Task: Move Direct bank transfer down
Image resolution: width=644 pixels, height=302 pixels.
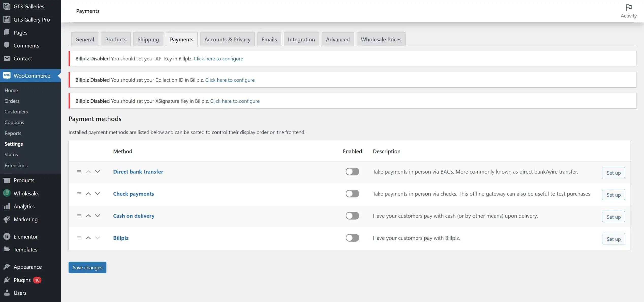Action: (98, 172)
